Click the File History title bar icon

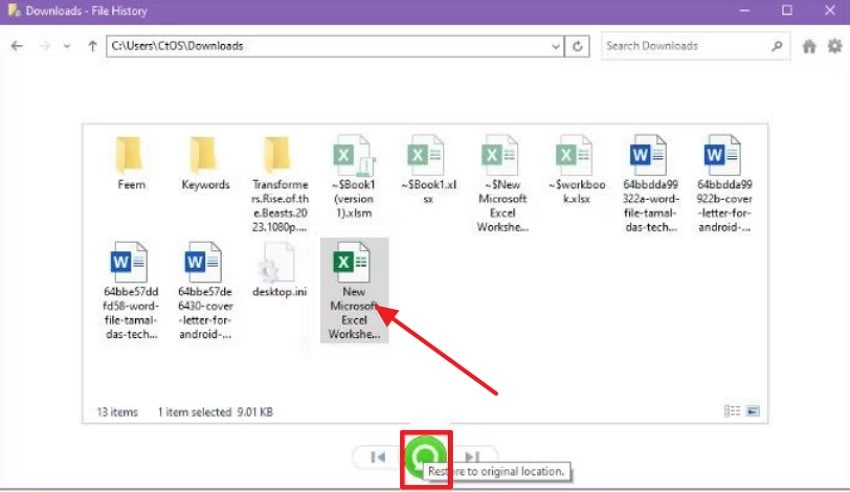14,10
